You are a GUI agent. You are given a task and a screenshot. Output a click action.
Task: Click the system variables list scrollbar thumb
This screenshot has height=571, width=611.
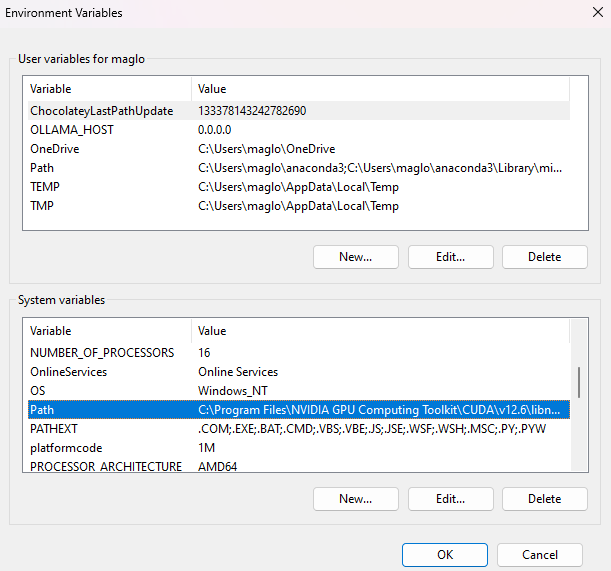pos(579,382)
